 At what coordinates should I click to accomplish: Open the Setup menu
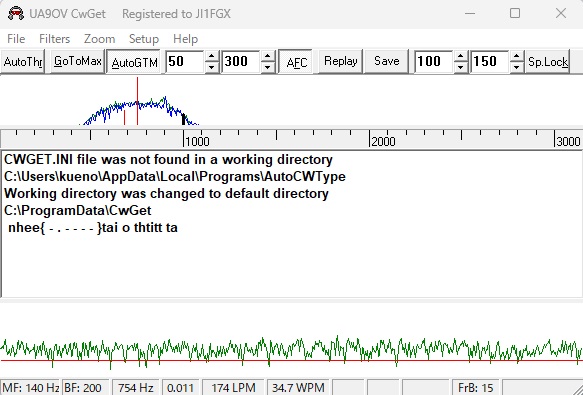pyautogui.click(x=144, y=39)
